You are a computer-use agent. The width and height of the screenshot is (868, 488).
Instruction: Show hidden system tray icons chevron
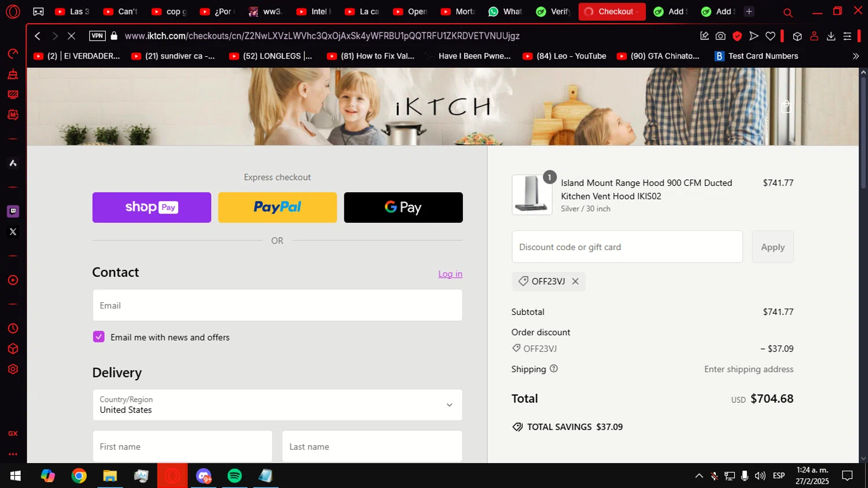pyautogui.click(x=699, y=476)
